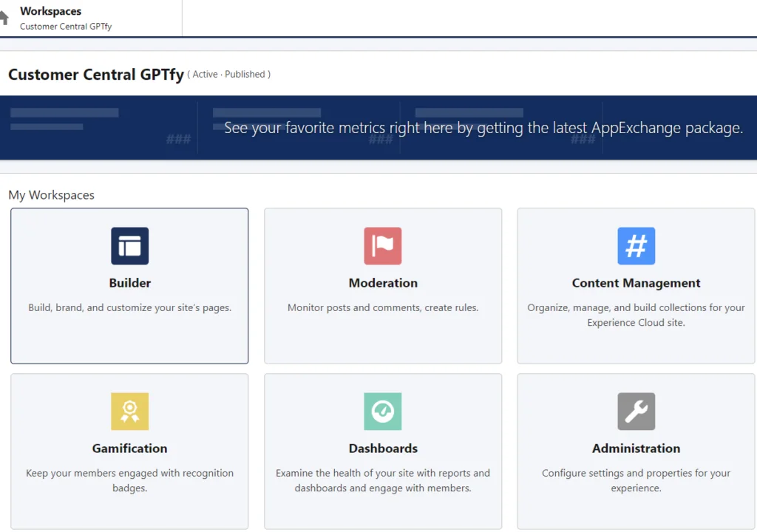Click the AppExchange package banner message
Viewport: 757px width, 532px height.
[x=483, y=128]
